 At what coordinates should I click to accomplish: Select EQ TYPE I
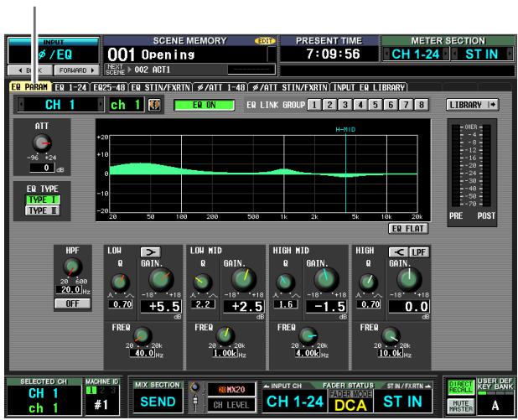[43, 200]
